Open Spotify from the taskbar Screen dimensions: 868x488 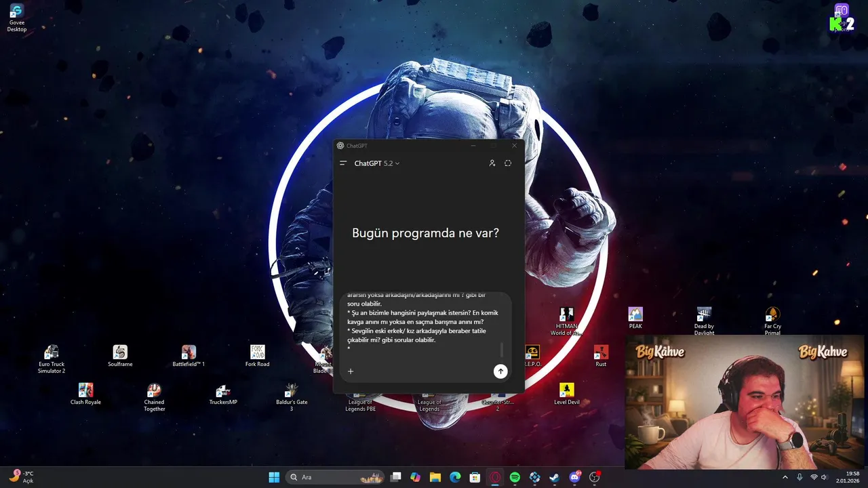[x=515, y=477]
